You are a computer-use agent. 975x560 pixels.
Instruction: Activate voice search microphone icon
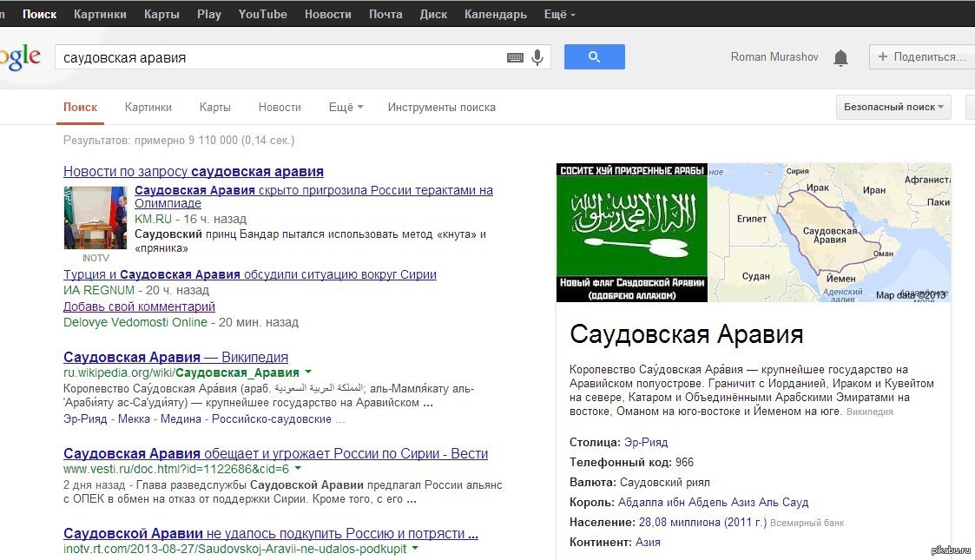[537, 58]
